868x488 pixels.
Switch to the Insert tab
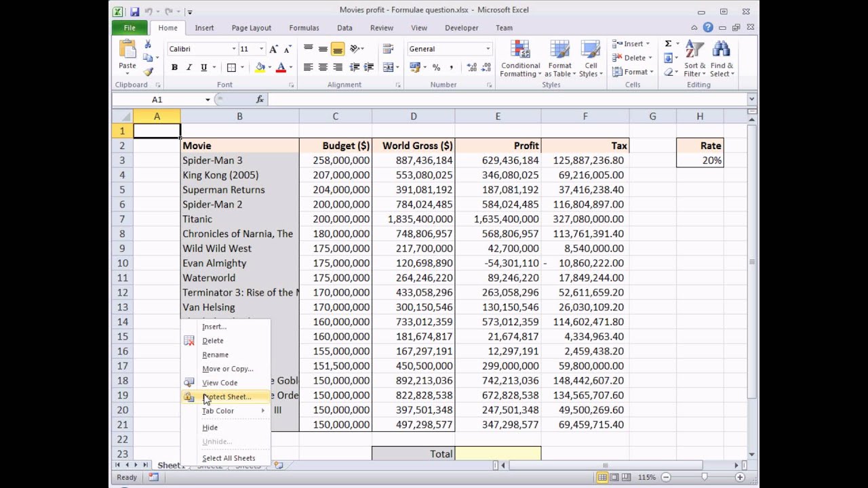click(x=204, y=28)
